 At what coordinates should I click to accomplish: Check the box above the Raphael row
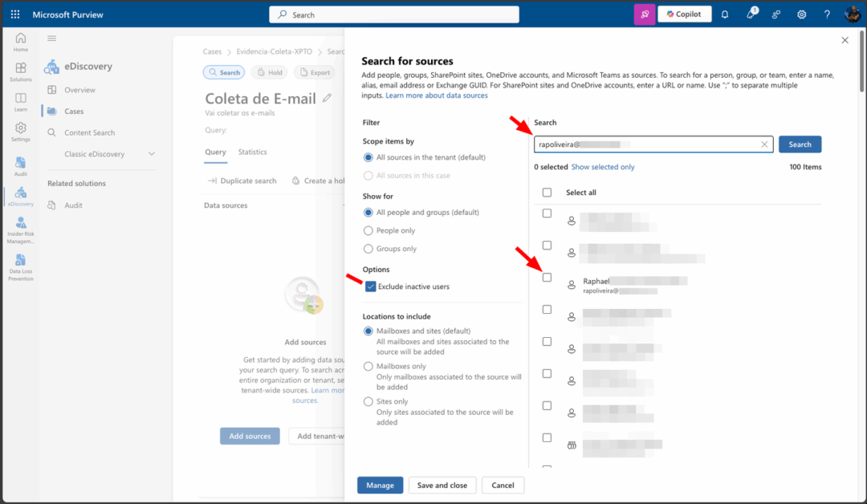pyautogui.click(x=547, y=246)
